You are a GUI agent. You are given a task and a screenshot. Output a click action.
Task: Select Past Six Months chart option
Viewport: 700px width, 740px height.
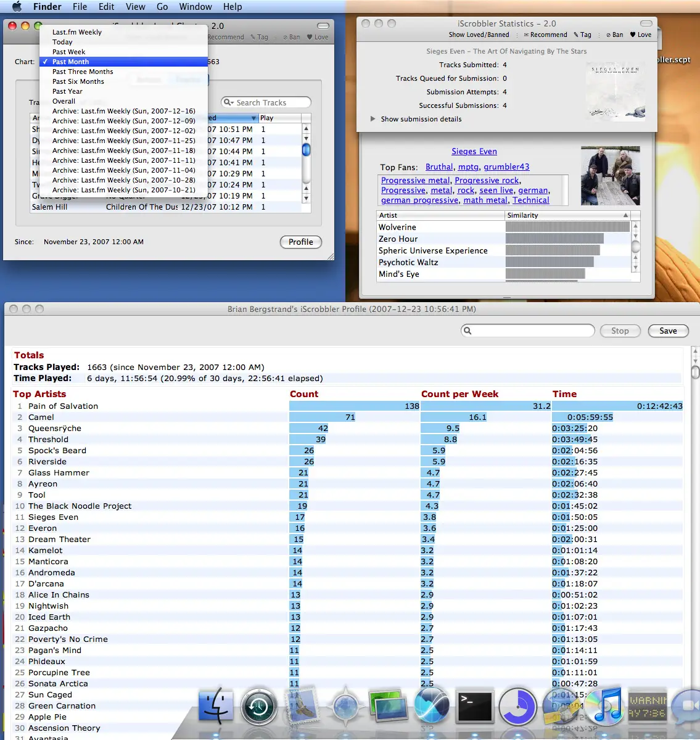(x=123, y=81)
